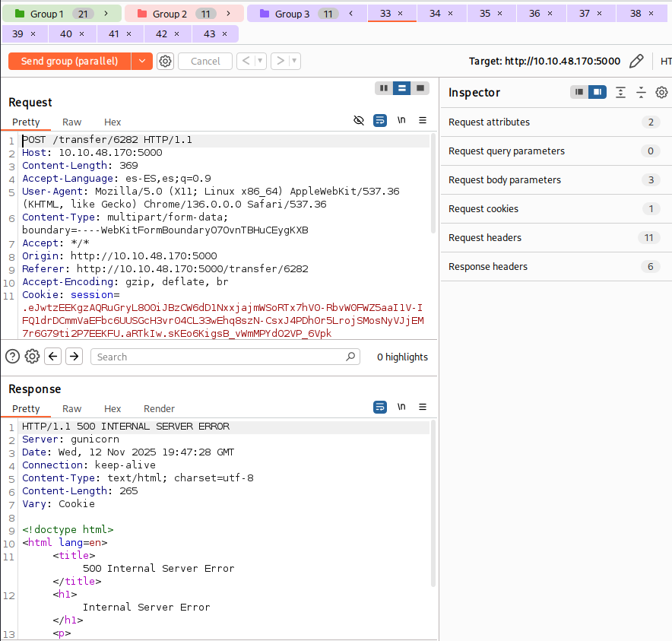Click the POST /transfer/6282 request line
The height and width of the screenshot is (641, 672).
pos(107,140)
